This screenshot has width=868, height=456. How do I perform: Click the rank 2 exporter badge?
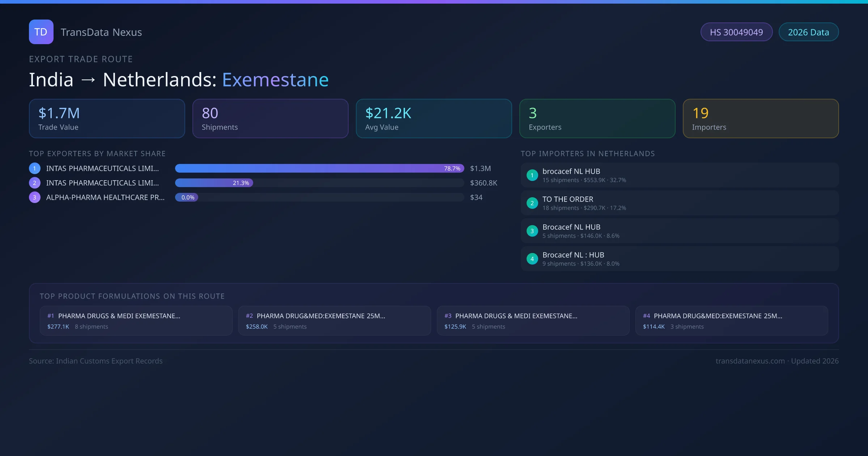[x=35, y=183]
